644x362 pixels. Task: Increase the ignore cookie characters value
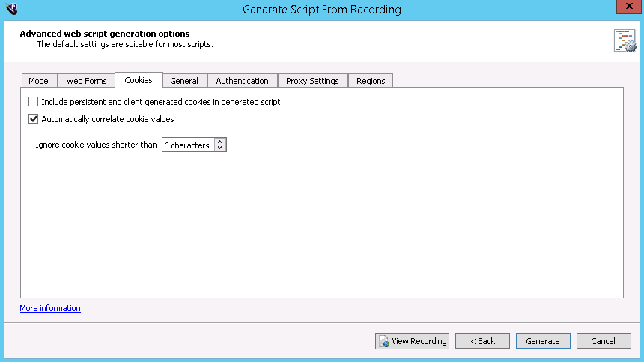click(220, 142)
